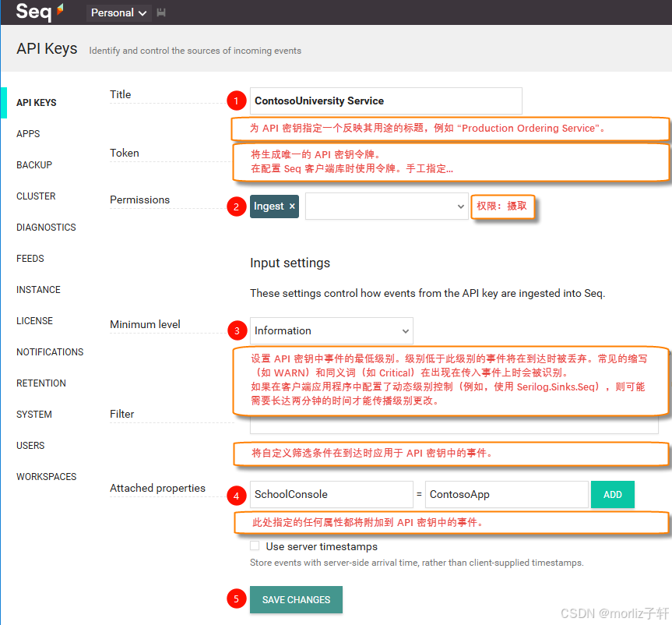The width and height of the screenshot is (672, 625).
Task: Remove the Ingest permission tag
Action: click(292, 206)
